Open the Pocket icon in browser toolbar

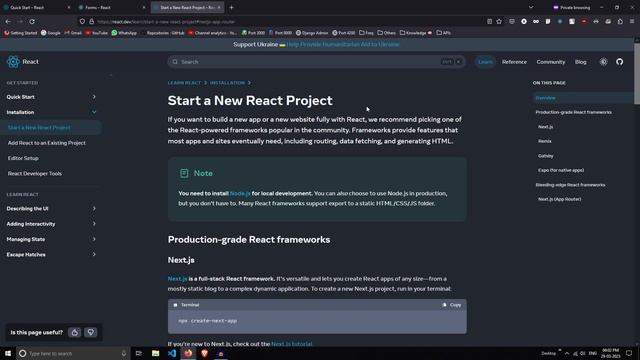click(511, 22)
